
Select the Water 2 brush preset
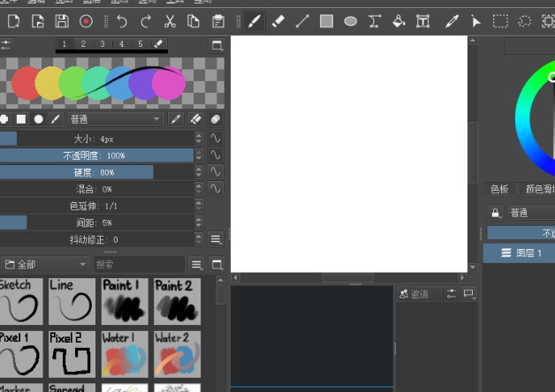click(177, 354)
